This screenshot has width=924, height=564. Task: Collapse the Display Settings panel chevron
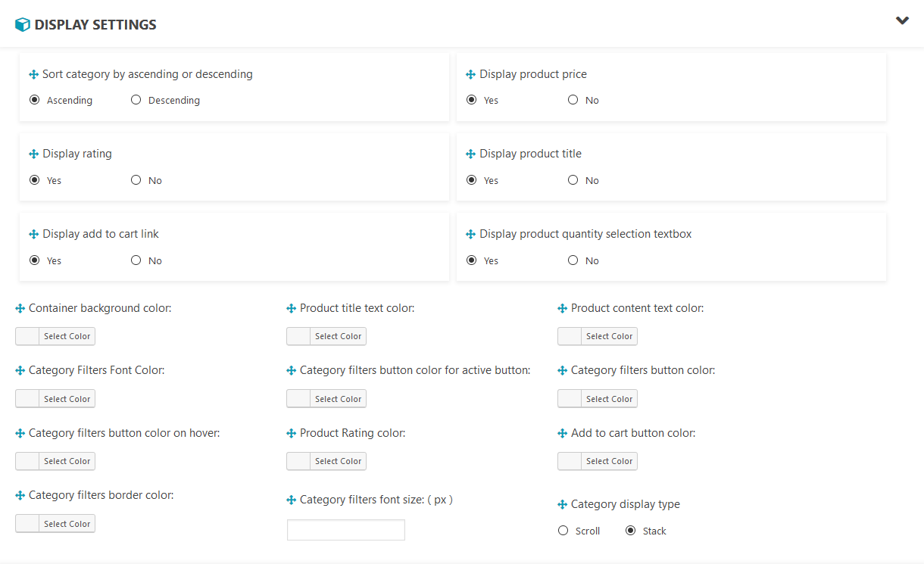902,21
